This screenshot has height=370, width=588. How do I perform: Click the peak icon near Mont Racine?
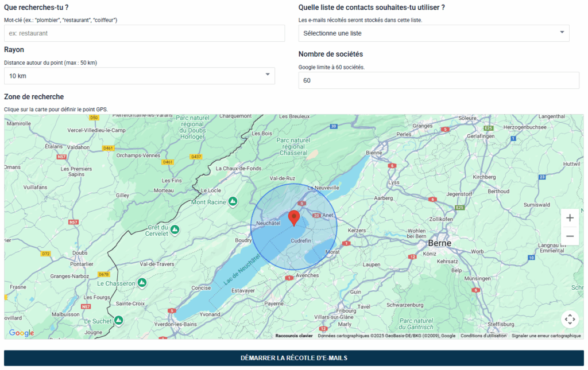pyautogui.click(x=231, y=202)
